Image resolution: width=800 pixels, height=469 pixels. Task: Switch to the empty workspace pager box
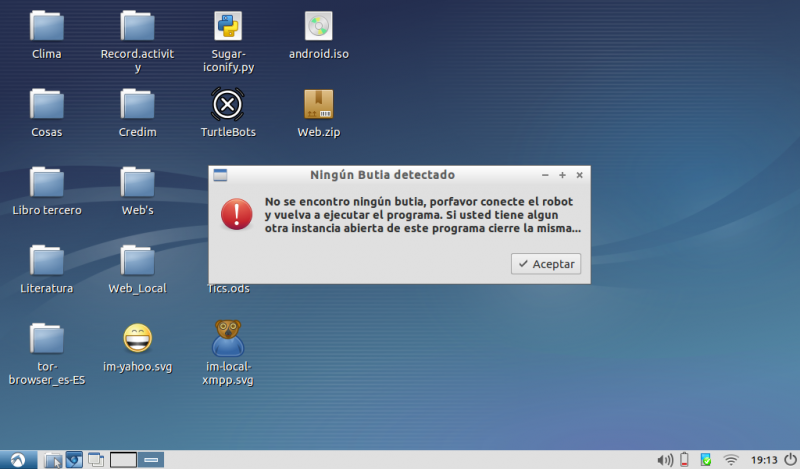point(123,460)
